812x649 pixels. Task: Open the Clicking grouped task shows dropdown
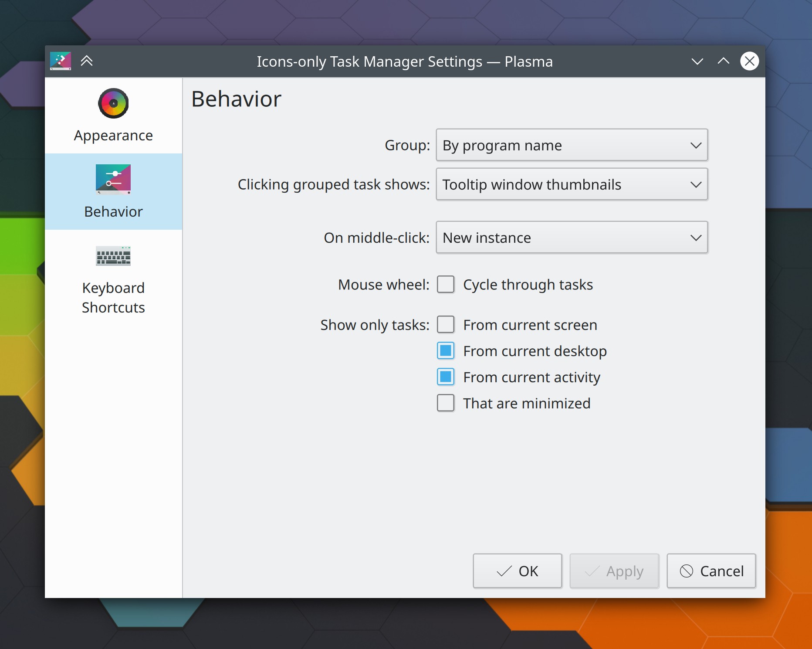[x=571, y=184]
